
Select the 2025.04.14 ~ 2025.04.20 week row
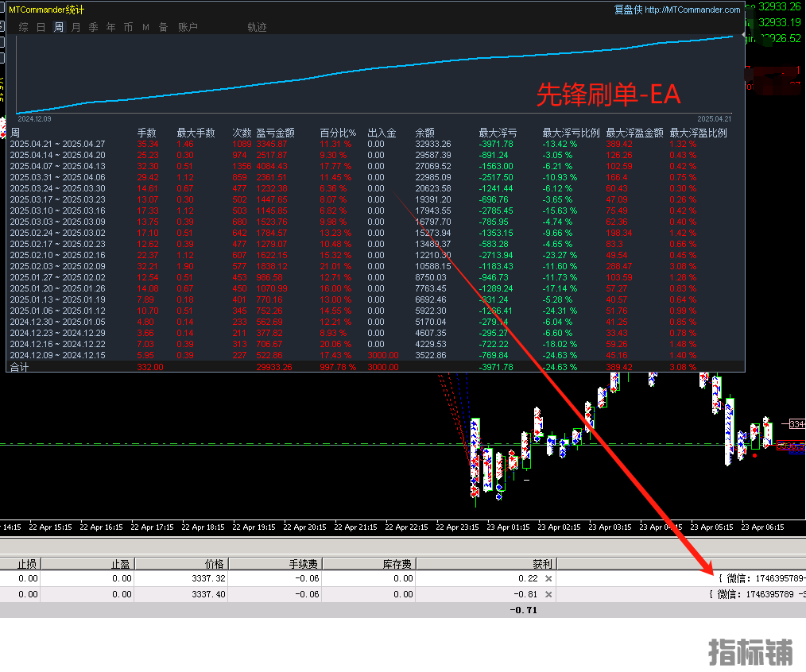[375, 155]
